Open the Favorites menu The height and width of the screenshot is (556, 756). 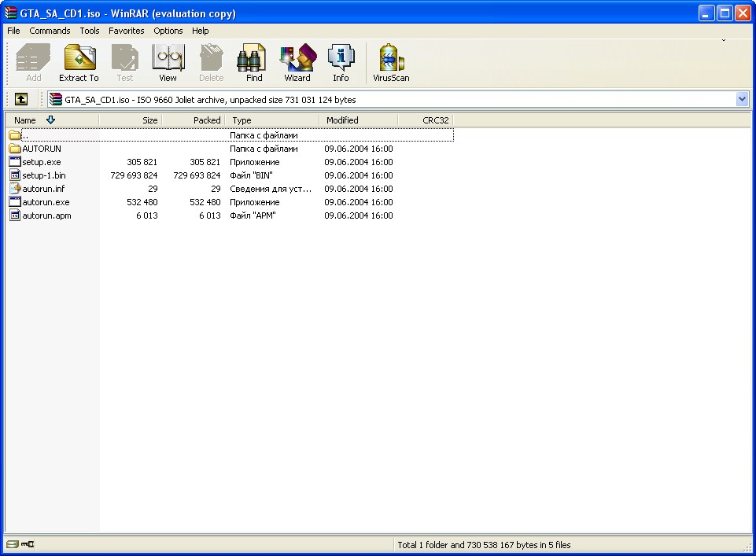coord(127,31)
